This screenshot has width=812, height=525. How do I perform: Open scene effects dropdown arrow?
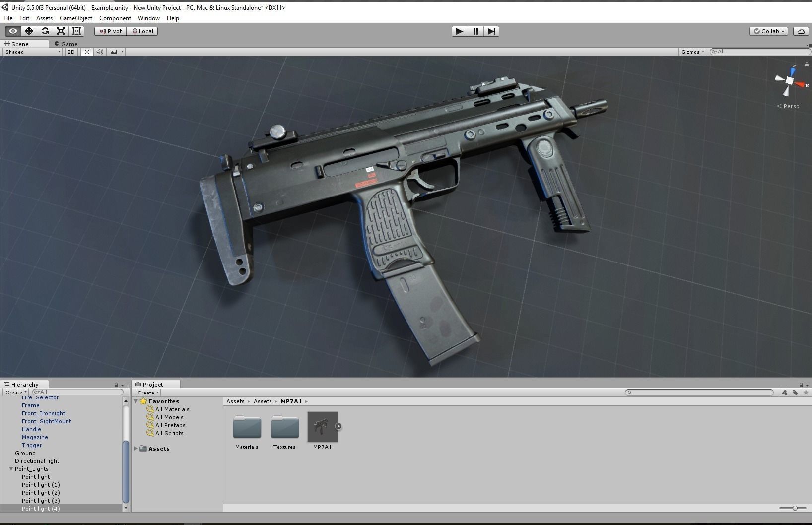point(122,52)
